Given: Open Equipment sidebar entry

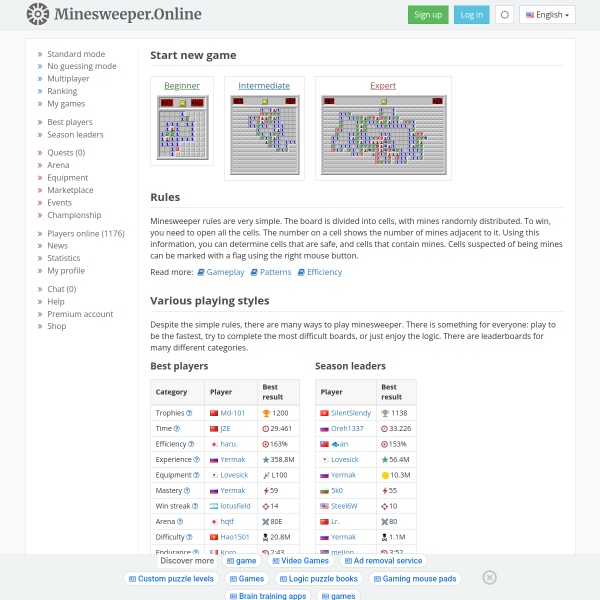Looking at the screenshot, I should (x=67, y=178).
